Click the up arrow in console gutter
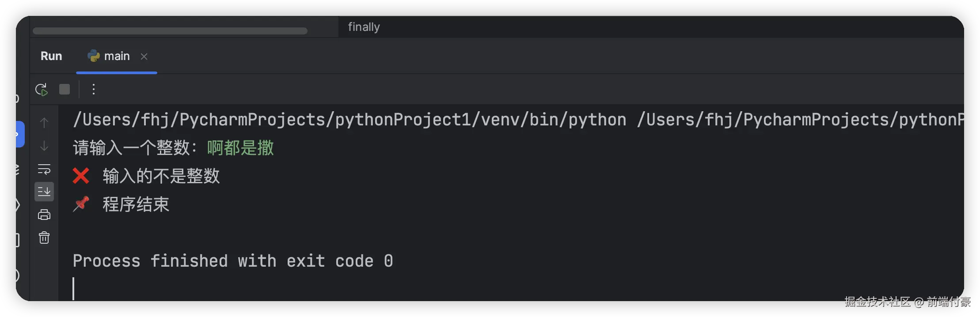 coord(44,123)
